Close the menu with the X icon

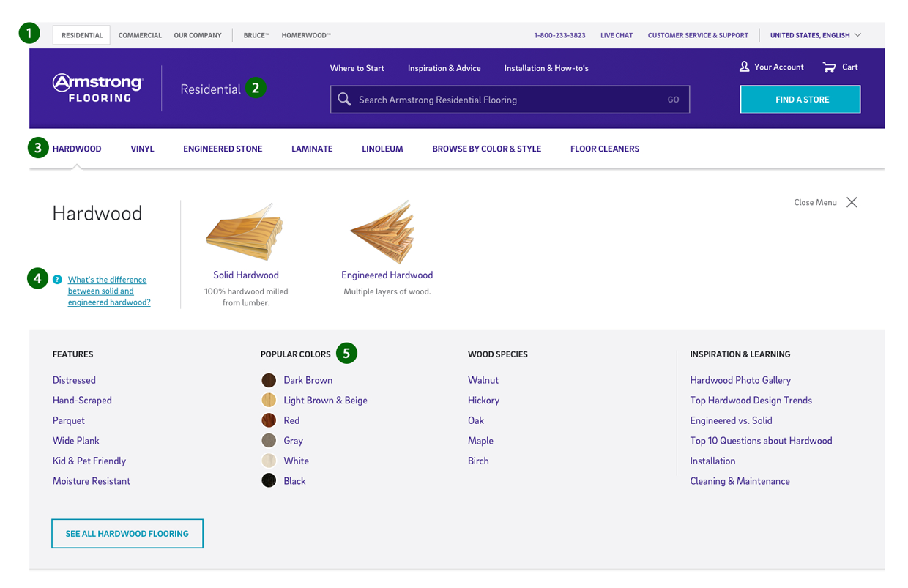pos(852,203)
